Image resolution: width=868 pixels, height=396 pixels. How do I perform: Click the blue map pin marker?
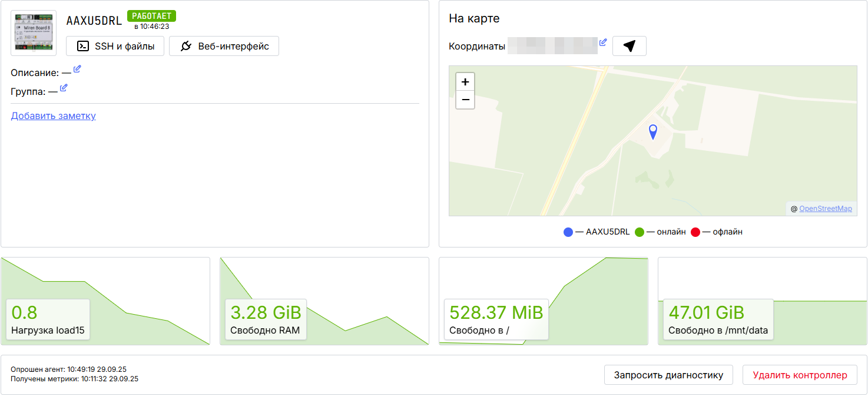pos(652,131)
